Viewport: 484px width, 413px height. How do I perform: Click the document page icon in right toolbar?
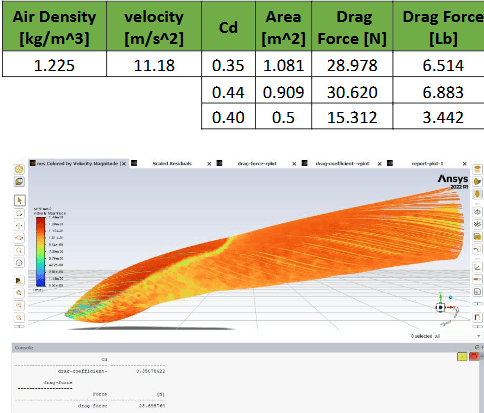click(478, 292)
